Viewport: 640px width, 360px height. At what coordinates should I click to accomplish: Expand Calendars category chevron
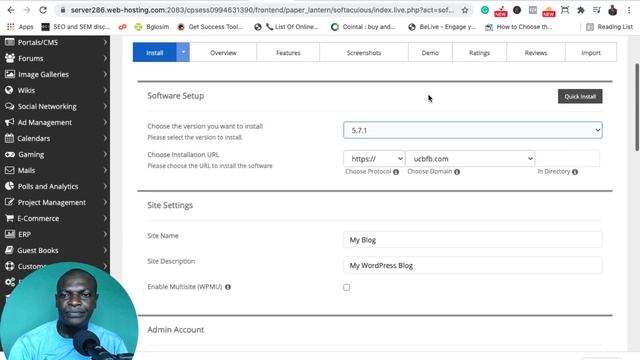pos(105,138)
